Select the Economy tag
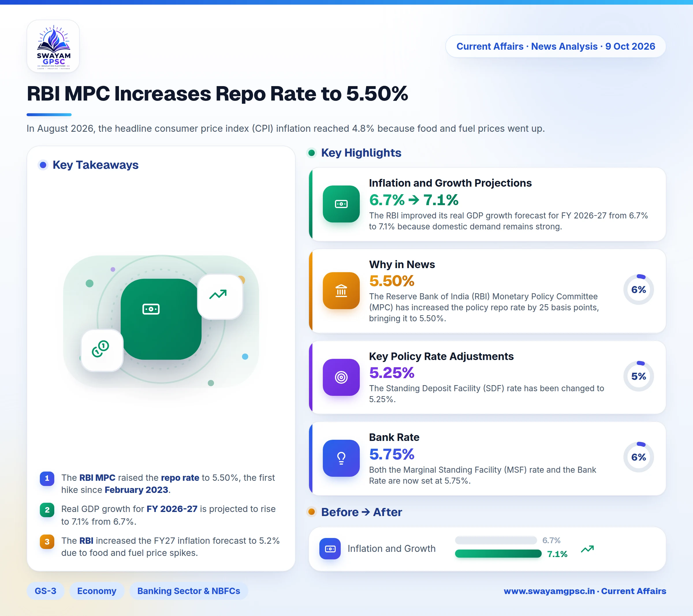This screenshot has height=616, width=693. (97, 591)
